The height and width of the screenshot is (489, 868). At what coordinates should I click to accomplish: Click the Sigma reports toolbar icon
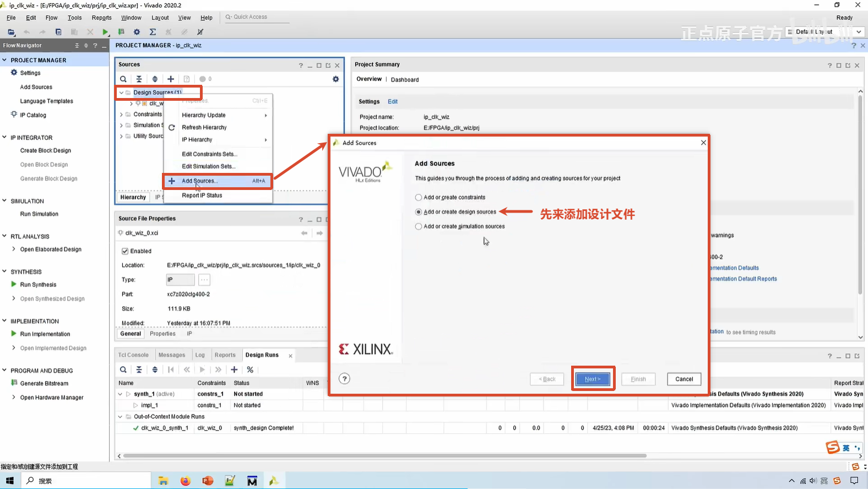pos(153,32)
